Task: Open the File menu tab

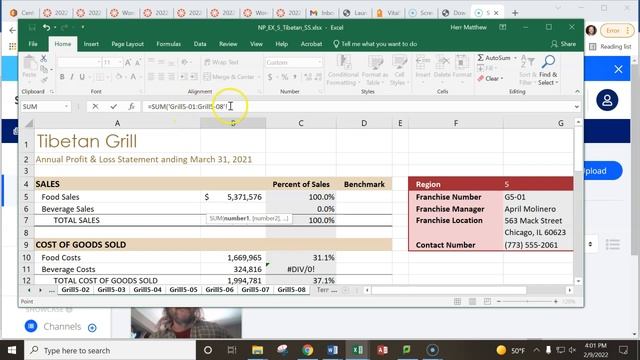Action: 33,44
